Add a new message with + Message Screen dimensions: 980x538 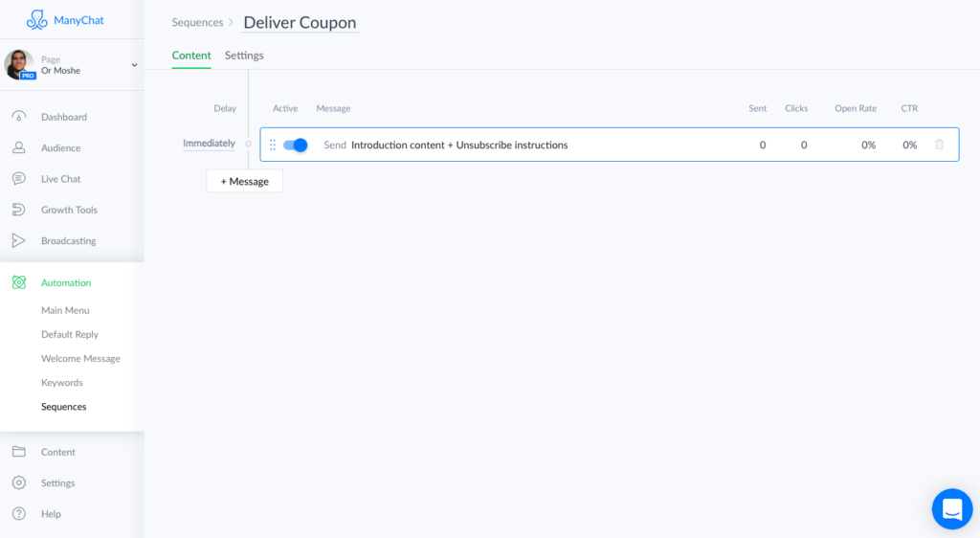[244, 181]
